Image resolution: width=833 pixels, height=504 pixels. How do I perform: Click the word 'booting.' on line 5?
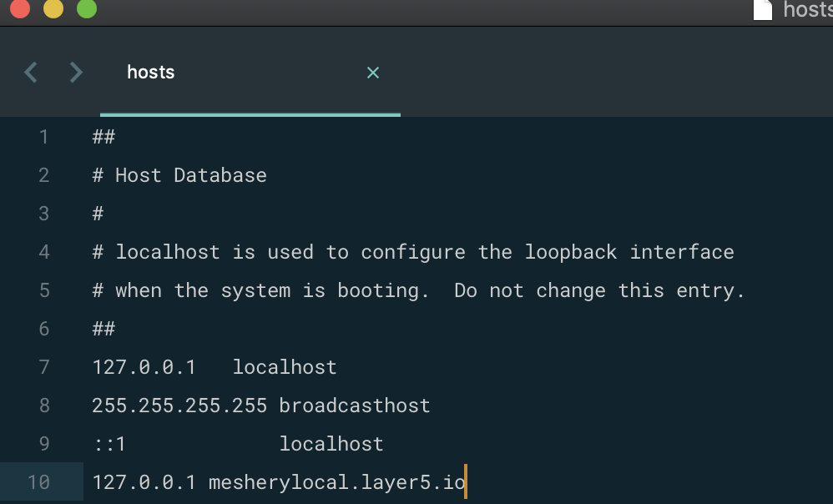383,291
